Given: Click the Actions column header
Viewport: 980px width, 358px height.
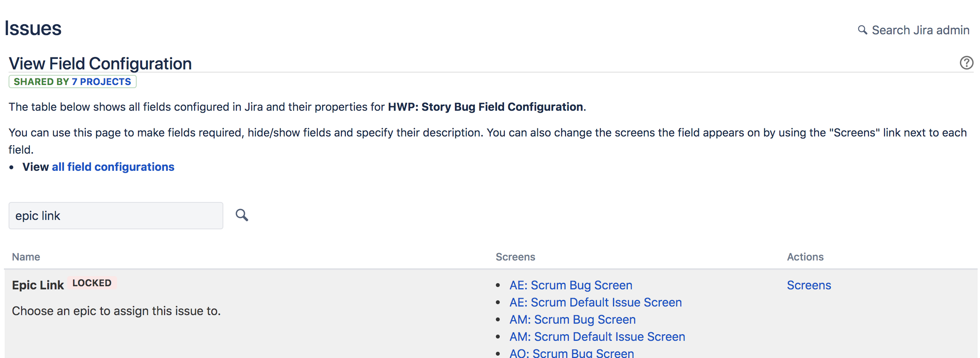Looking at the screenshot, I should point(805,257).
